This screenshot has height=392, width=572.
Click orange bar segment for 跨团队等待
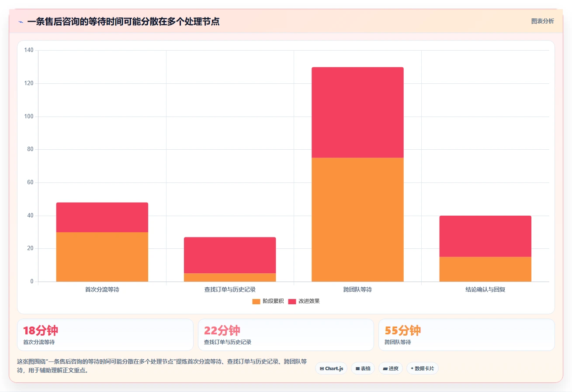[x=357, y=220]
